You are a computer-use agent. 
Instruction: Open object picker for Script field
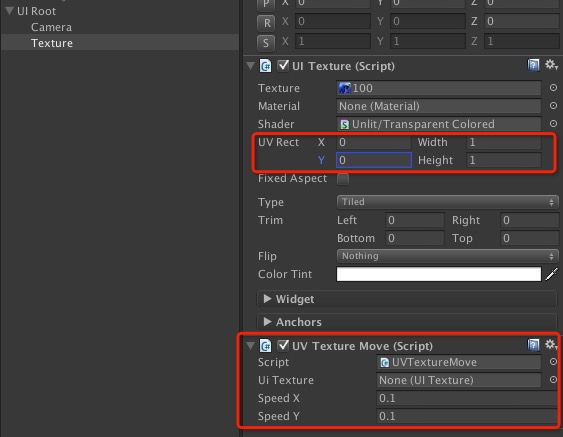(553, 362)
